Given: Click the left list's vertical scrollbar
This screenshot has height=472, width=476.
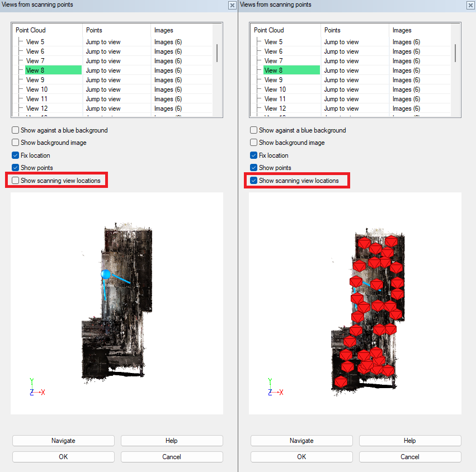Looking at the screenshot, I should [217, 53].
